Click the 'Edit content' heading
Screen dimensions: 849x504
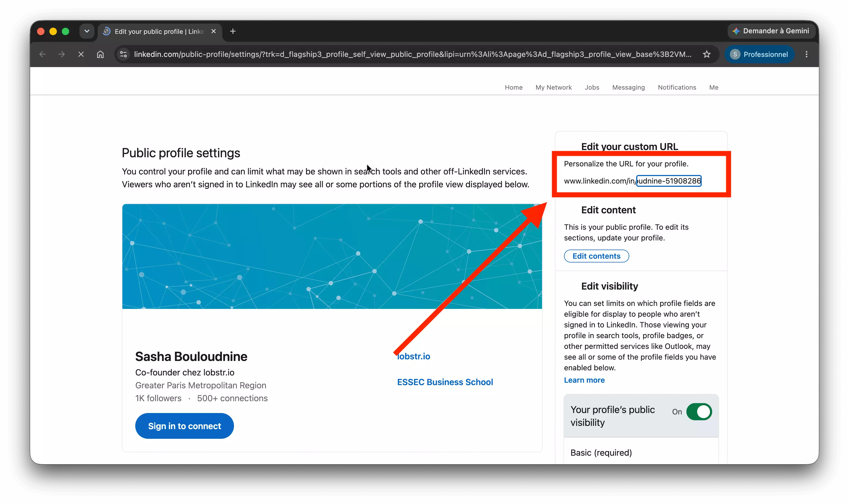point(608,210)
